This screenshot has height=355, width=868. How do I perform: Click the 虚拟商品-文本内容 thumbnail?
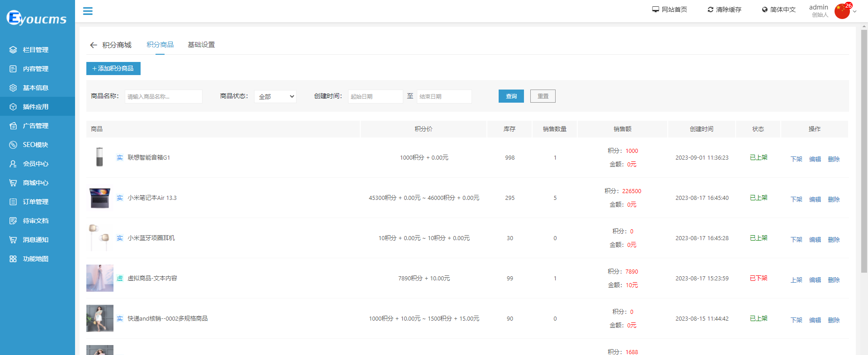pyautogui.click(x=99, y=278)
